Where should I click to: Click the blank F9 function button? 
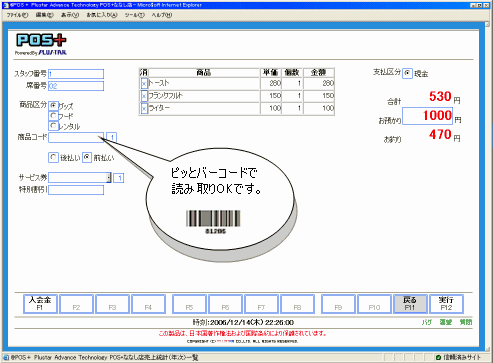[338, 304]
